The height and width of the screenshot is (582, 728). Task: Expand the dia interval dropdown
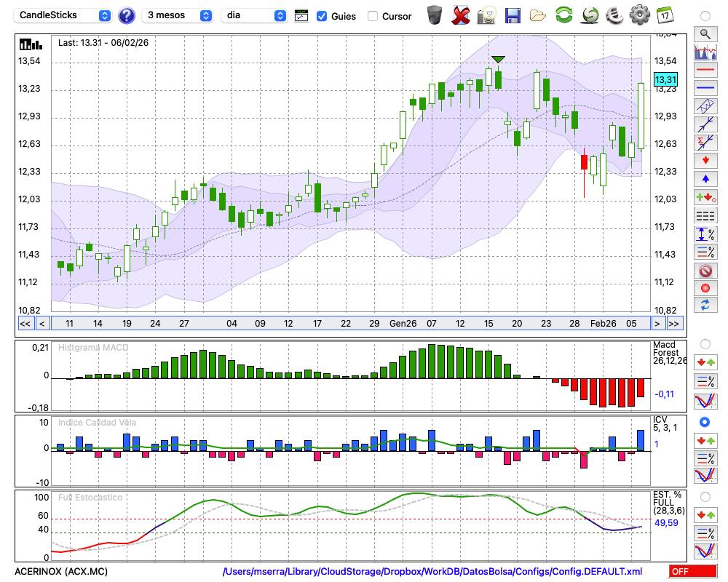pos(254,15)
